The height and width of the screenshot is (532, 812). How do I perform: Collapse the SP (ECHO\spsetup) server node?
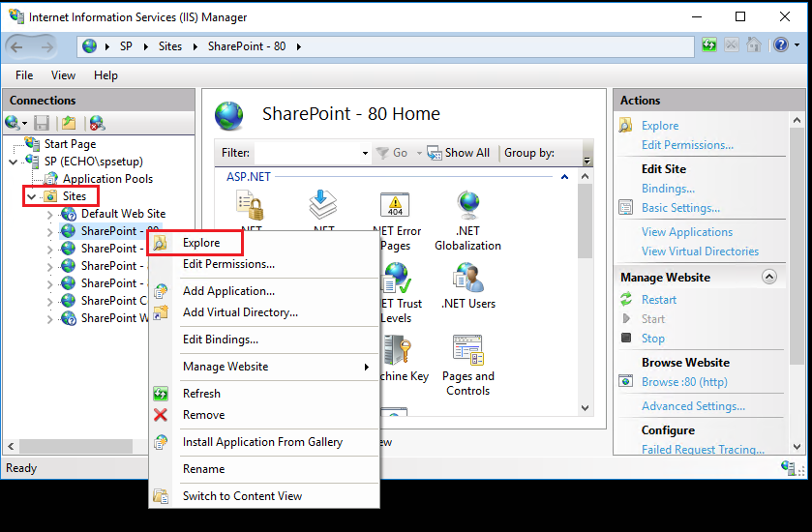coord(14,162)
